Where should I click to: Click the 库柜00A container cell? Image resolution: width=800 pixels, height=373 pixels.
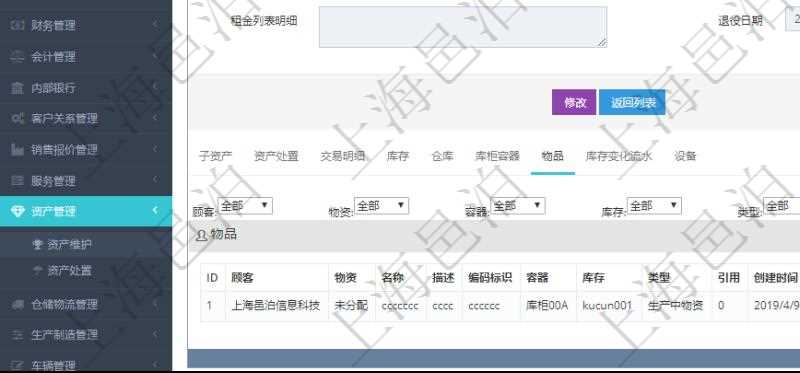click(547, 306)
